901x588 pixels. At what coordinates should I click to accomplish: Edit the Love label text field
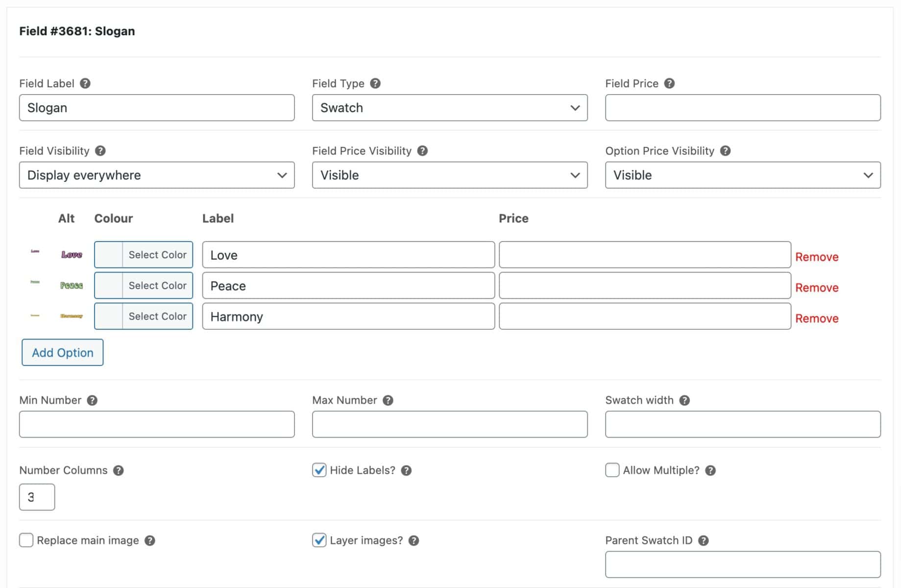[348, 254]
